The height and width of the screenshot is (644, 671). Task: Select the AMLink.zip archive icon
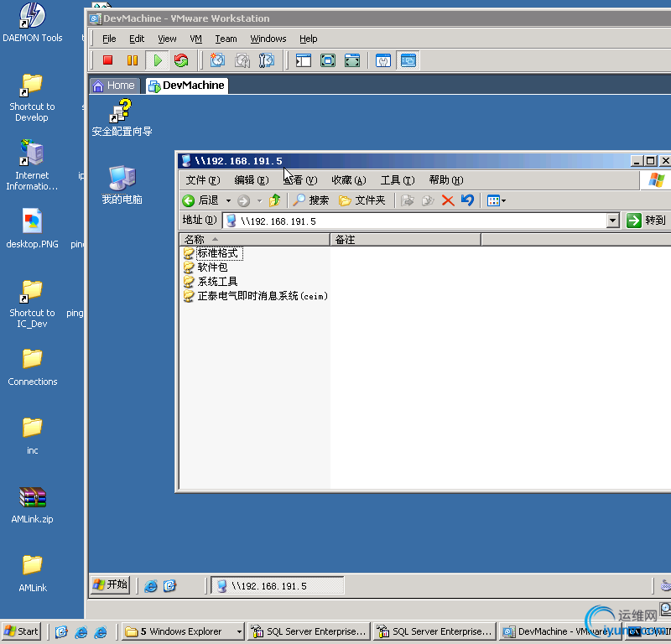click(33, 506)
